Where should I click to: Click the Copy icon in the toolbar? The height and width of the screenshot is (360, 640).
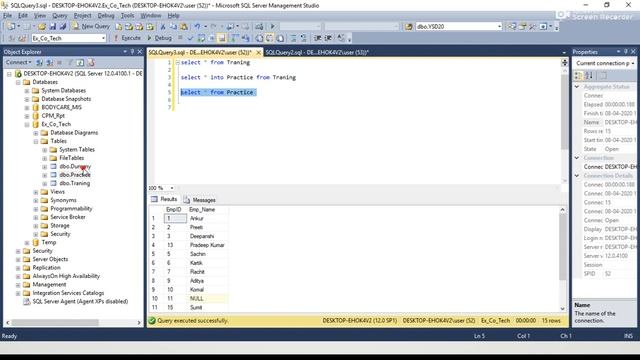tap(173, 27)
